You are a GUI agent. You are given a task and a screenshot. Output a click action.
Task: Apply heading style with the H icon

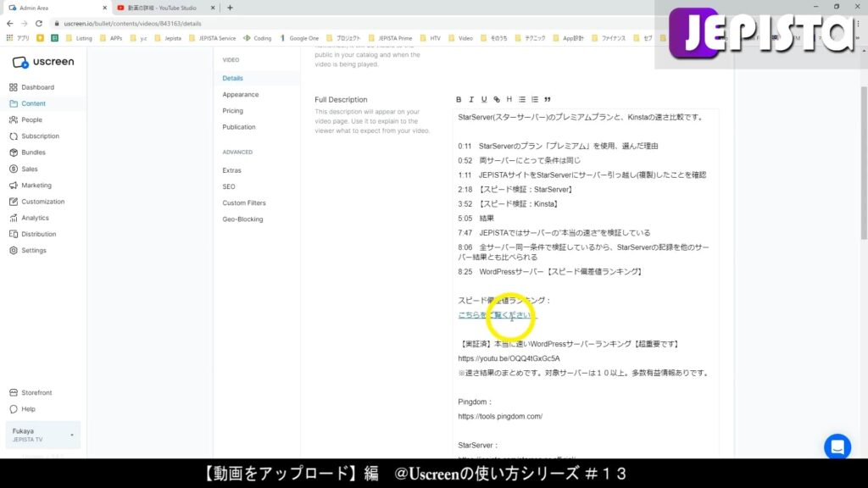pyautogui.click(x=509, y=100)
